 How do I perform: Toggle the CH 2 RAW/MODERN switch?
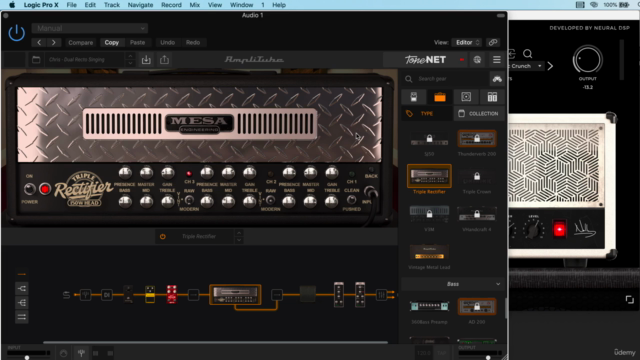pyautogui.click(x=270, y=200)
